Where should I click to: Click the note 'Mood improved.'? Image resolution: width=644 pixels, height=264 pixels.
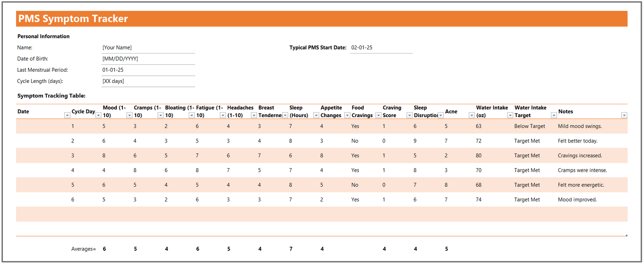(578, 200)
